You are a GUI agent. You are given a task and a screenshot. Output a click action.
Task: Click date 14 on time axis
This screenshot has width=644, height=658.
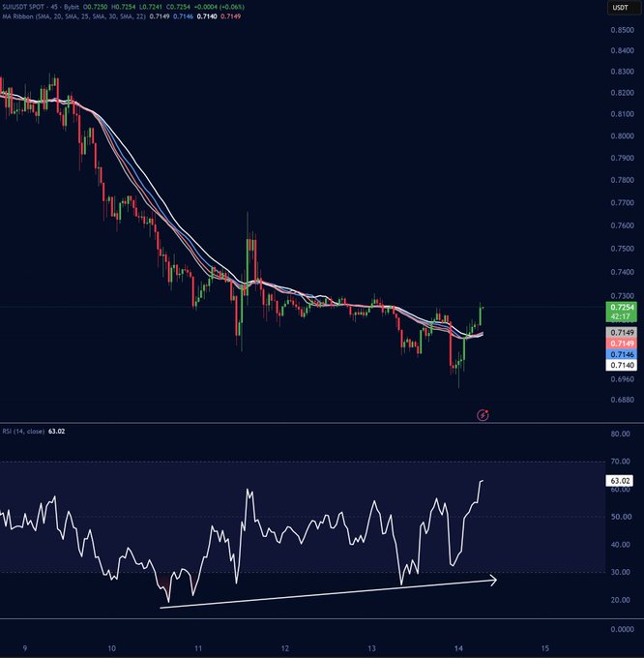[458, 648]
